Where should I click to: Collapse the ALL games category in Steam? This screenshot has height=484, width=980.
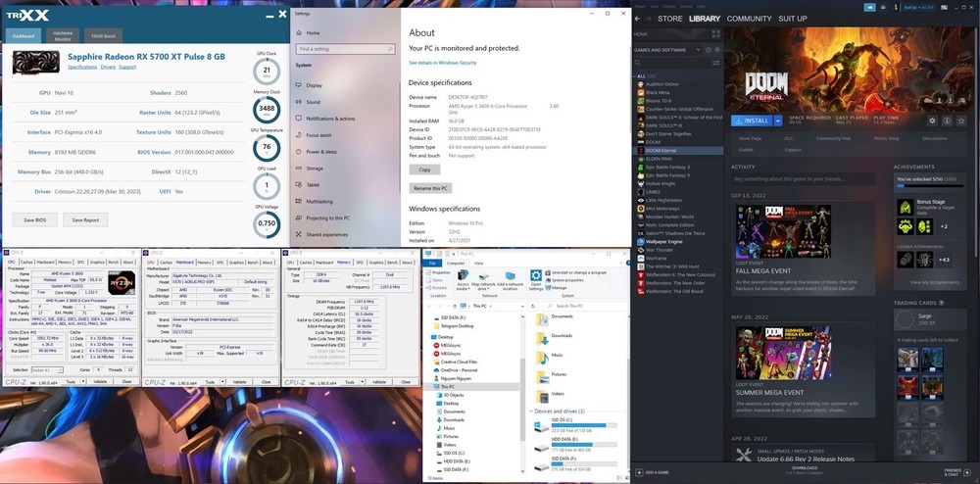[634, 76]
